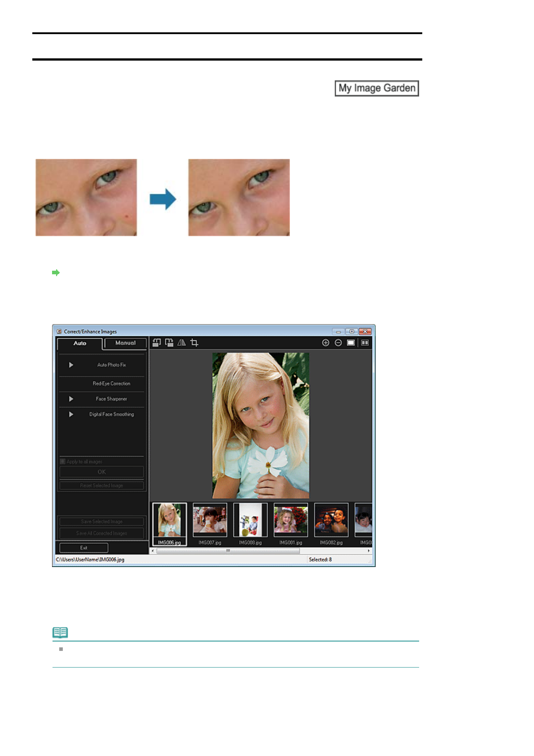534x756 pixels.
Task: Expand the Digital Face Smoothing arrow
Action: [x=71, y=414]
